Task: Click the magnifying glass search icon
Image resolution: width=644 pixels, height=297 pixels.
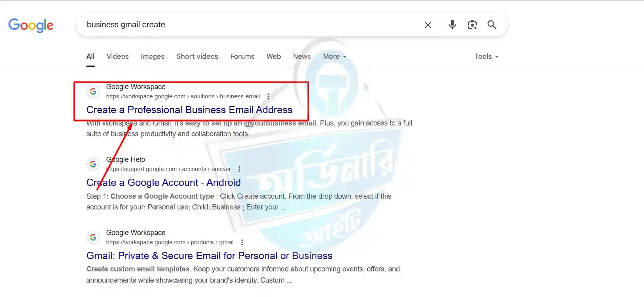Action: [492, 25]
